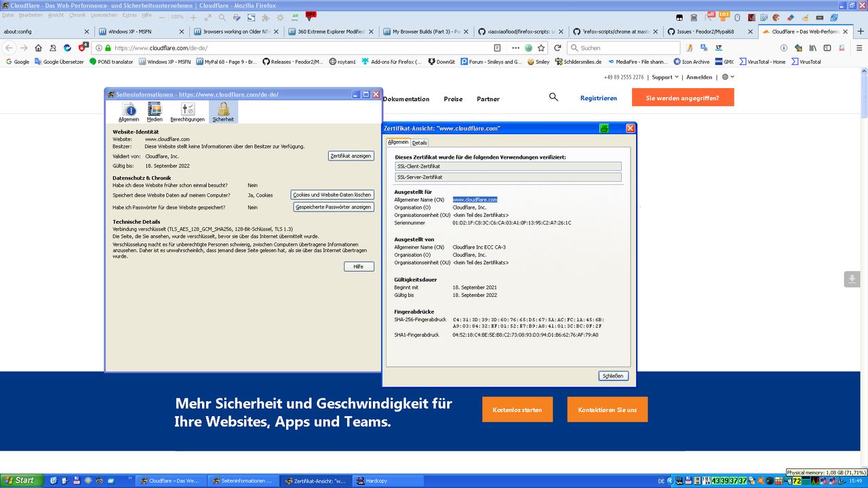Image resolution: width=868 pixels, height=488 pixels.
Task: Select the Berechtigungen icon in page info dialog
Action: pyautogui.click(x=187, y=112)
